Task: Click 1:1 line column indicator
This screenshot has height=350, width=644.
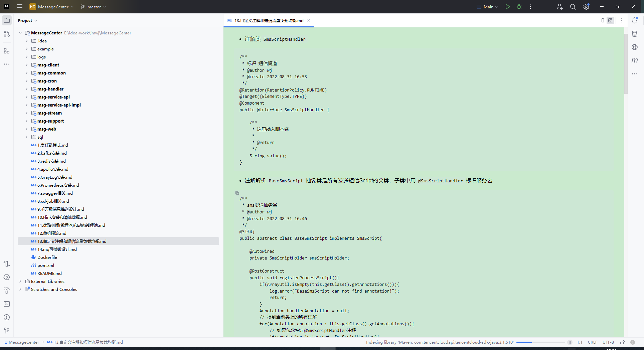Action: 580,342
